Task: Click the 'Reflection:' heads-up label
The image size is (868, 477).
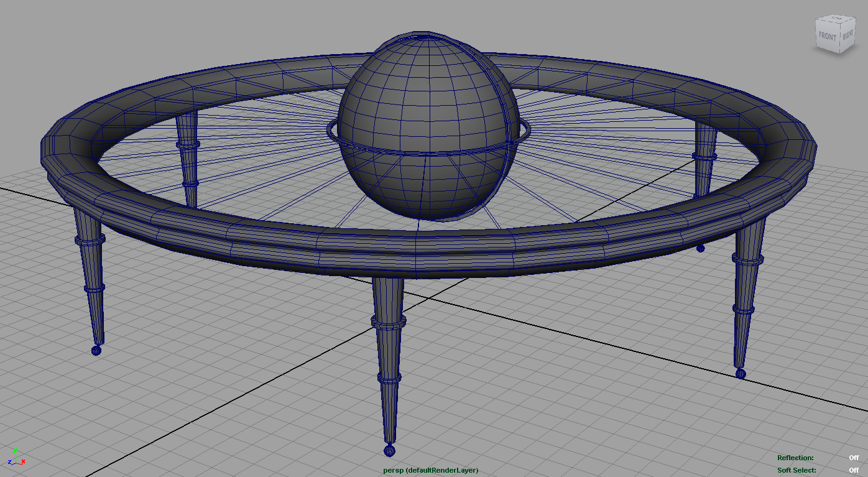Action: [795, 458]
